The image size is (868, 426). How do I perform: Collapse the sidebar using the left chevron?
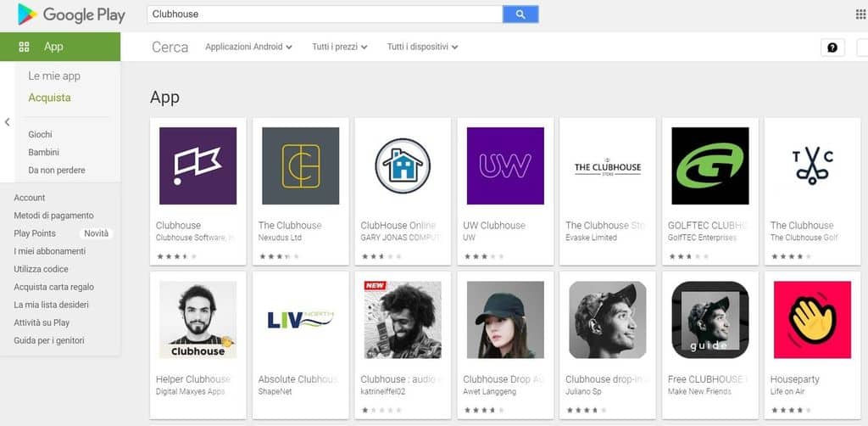coord(7,122)
